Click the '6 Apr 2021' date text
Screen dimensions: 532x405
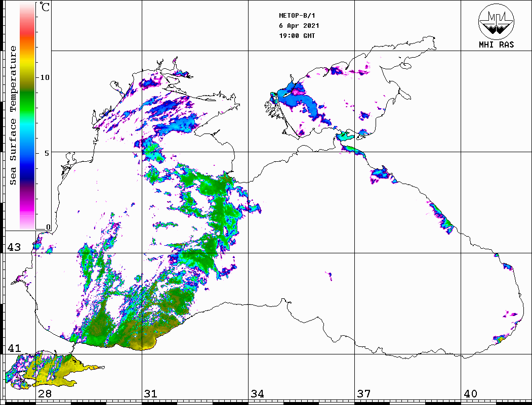(299, 26)
